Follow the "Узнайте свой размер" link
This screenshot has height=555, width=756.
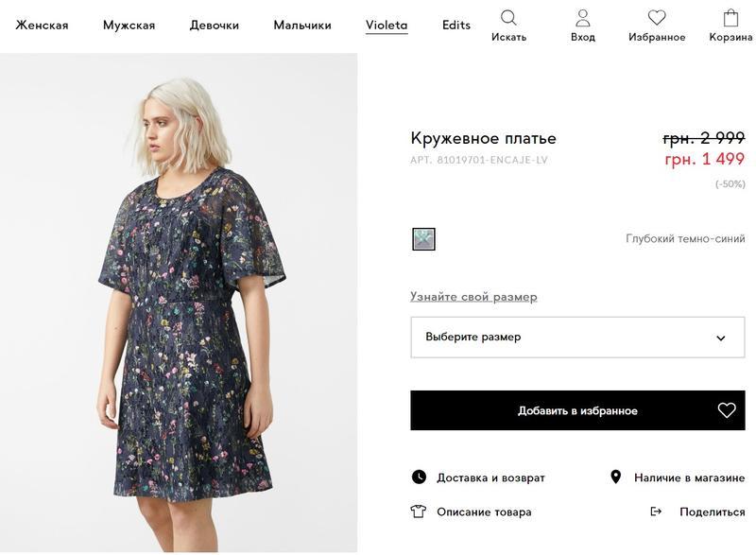coord(473,297)
